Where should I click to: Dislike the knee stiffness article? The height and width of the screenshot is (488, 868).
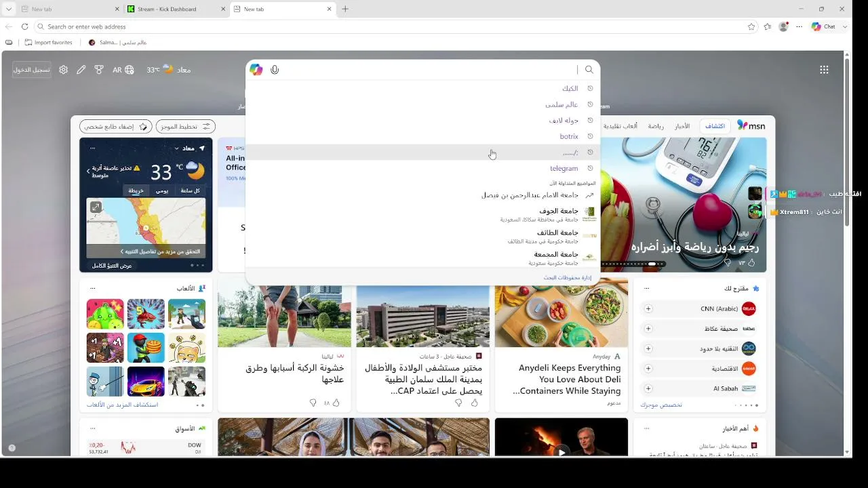click(313, 403)
